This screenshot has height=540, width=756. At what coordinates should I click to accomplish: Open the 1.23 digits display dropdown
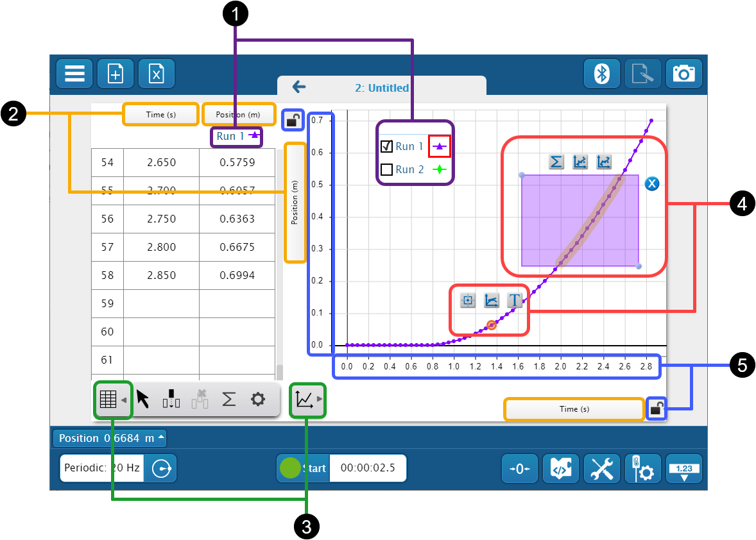click(x=683, y=468)
